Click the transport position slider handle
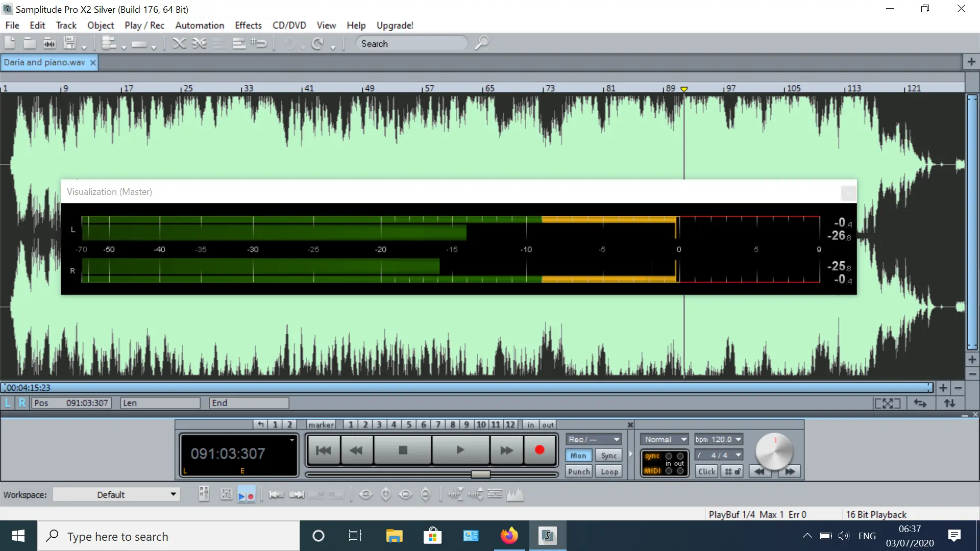Image resolution: width=980 pixels, height=551 pixels. point(480,474)
